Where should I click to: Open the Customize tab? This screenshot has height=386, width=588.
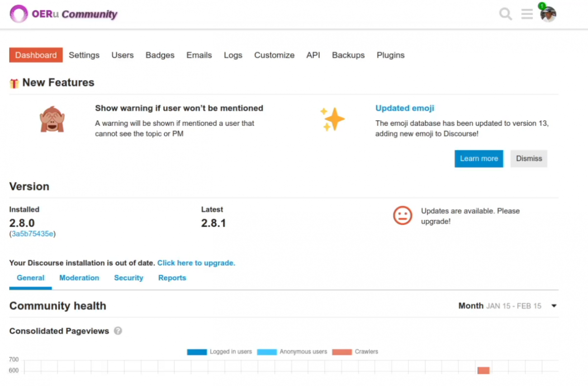(x=274, y=55)
